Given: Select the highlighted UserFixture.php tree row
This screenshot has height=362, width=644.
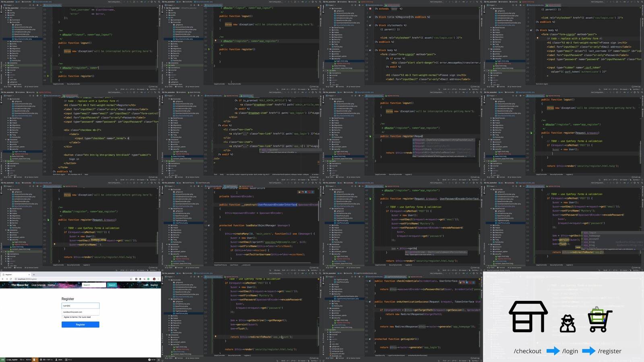Looking at the screenshot, I should click(x=183, y=223).
